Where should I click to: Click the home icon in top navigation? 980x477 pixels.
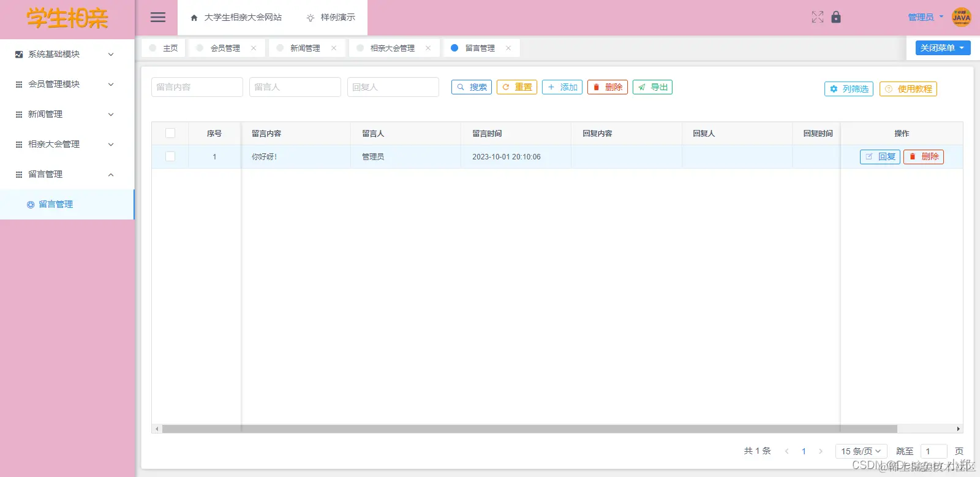click(x=194, y=18)
